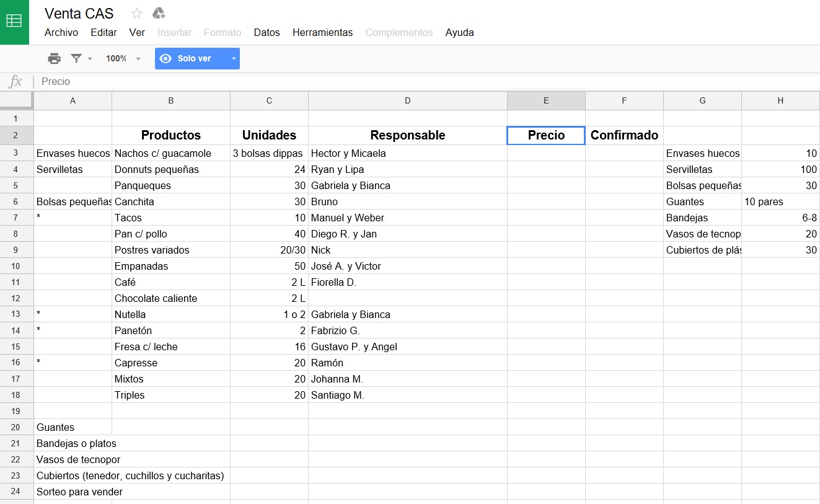Open the 100% zoom dropdown
This screenshot has width=820, height=504.
[123, 59]
